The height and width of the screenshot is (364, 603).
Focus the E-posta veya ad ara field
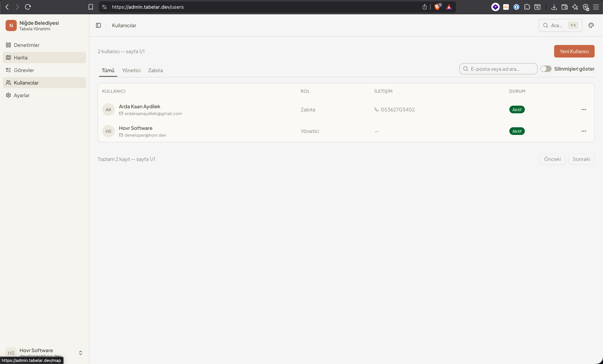click(498, 69)
